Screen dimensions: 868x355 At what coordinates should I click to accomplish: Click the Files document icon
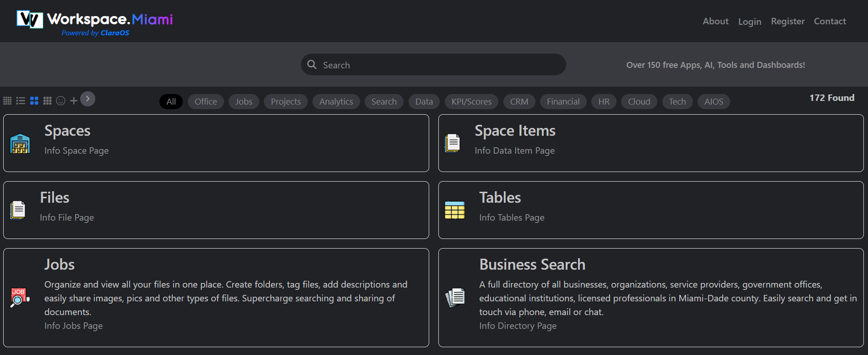18,210
